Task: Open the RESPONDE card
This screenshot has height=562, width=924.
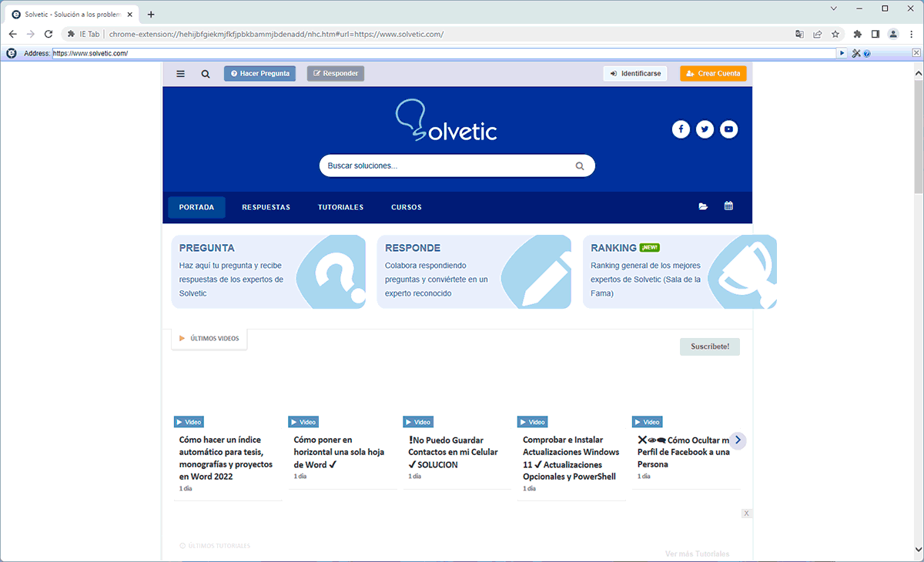Action: point(474,272)
